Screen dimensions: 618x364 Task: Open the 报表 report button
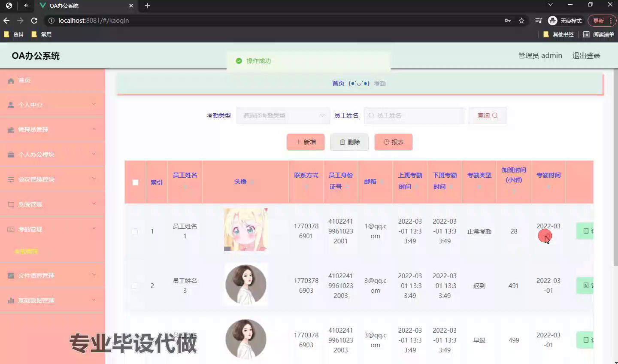[394, 142]
